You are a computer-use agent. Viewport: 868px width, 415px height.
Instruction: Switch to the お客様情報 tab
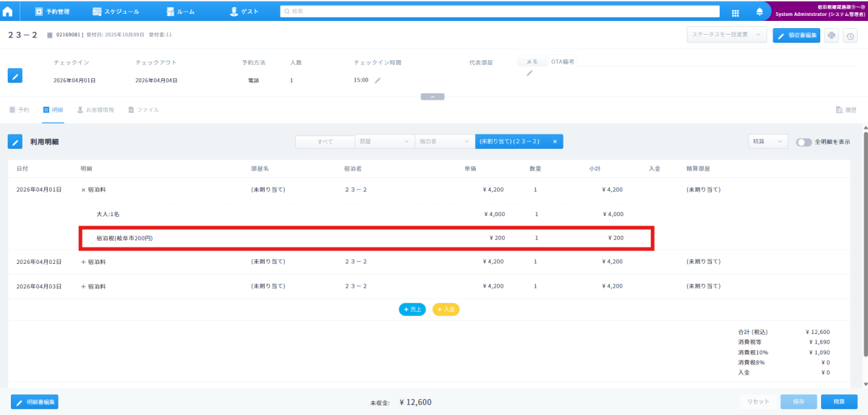click(95, 110)
